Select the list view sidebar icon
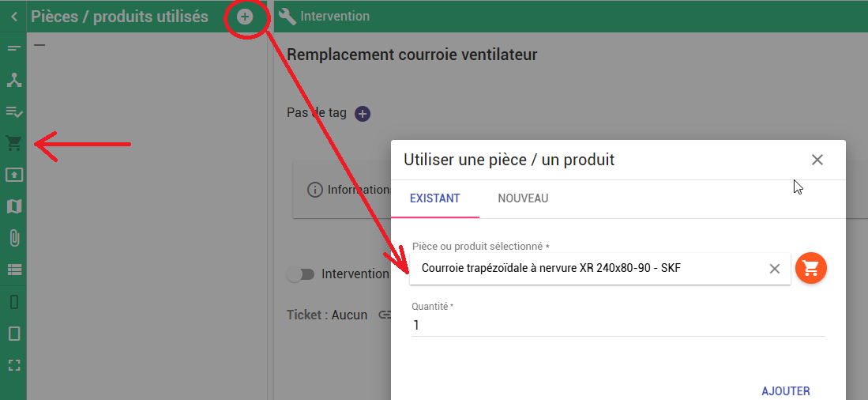This screenshot has height=400, width=868. tap(13, 270)
